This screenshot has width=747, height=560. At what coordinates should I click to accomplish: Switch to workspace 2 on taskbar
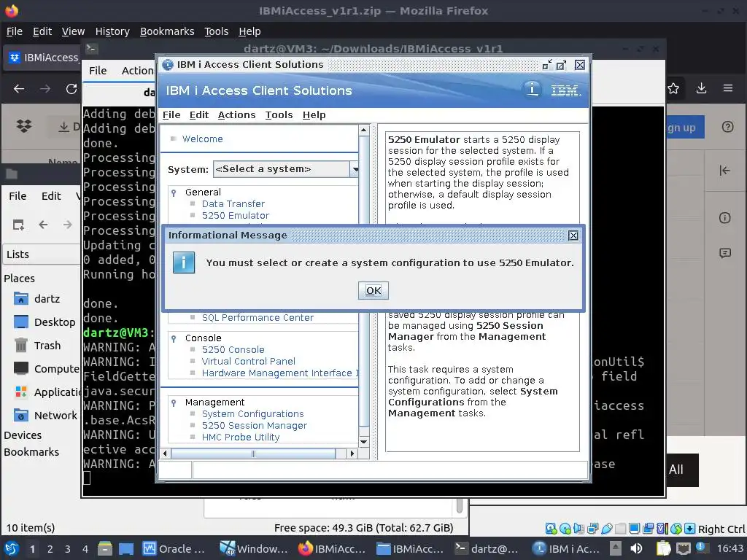click(50, 549)
